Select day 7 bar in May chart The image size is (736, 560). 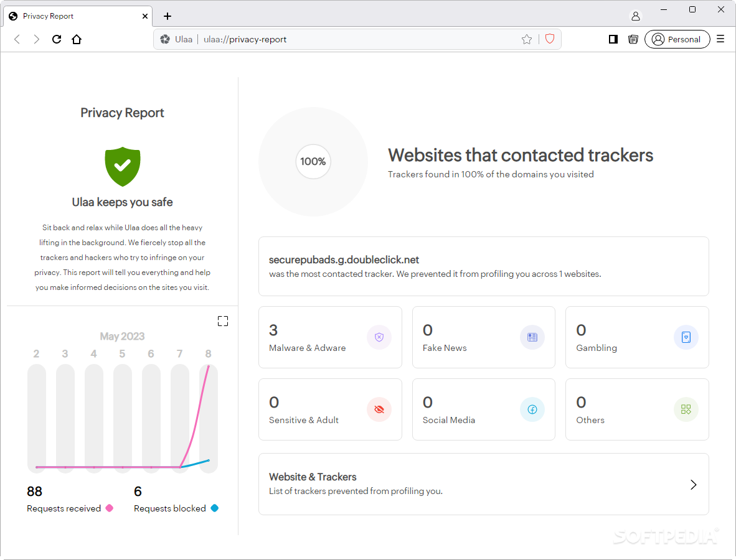click(180, 418)
